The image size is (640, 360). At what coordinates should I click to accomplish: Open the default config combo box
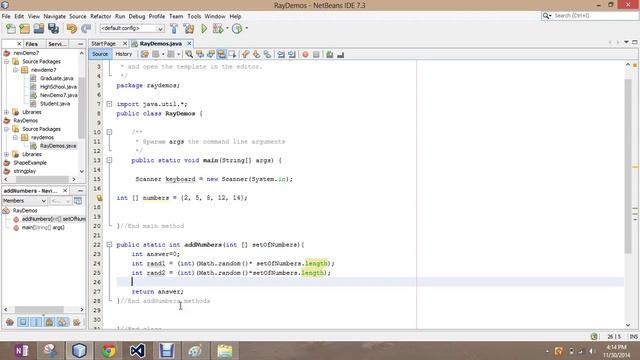(x=132, y=29)
